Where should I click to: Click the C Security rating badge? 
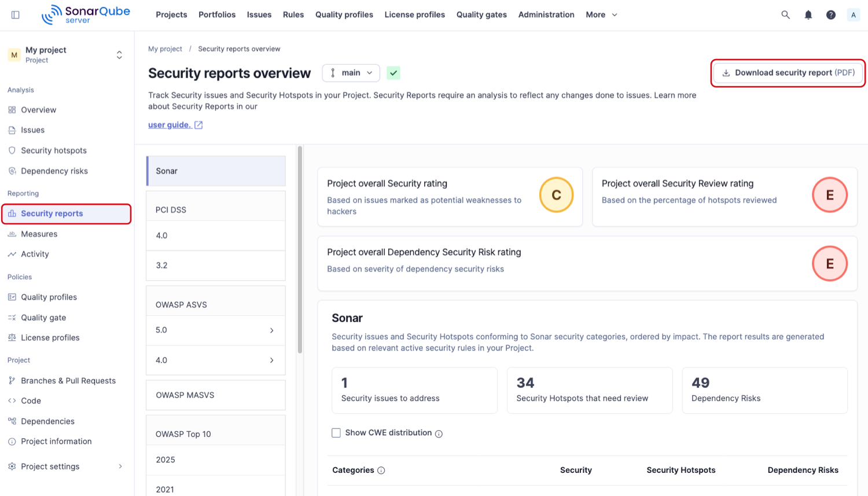coord(556,195)
